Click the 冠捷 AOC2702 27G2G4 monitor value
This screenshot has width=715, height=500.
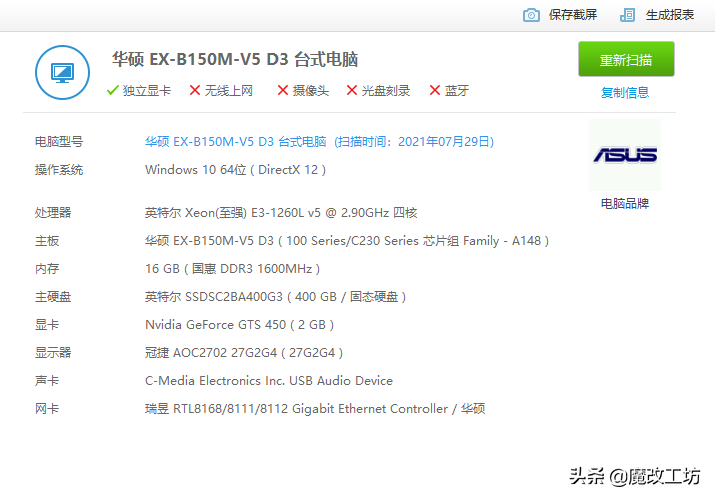(244, 353)
